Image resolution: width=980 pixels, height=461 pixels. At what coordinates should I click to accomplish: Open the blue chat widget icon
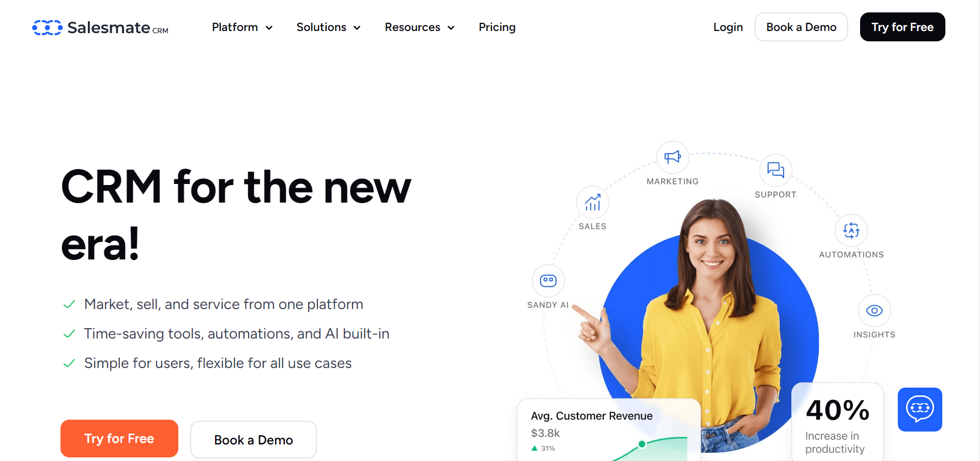coord(920,409)
